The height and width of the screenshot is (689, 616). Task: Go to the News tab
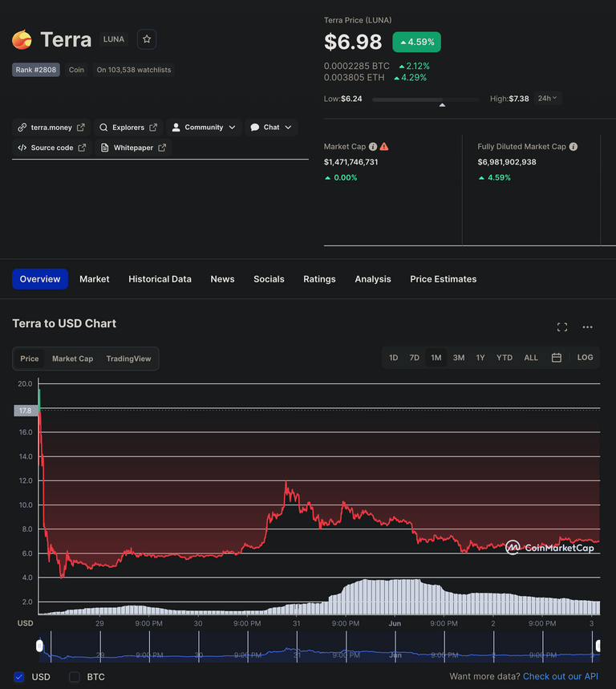(222, 279)
